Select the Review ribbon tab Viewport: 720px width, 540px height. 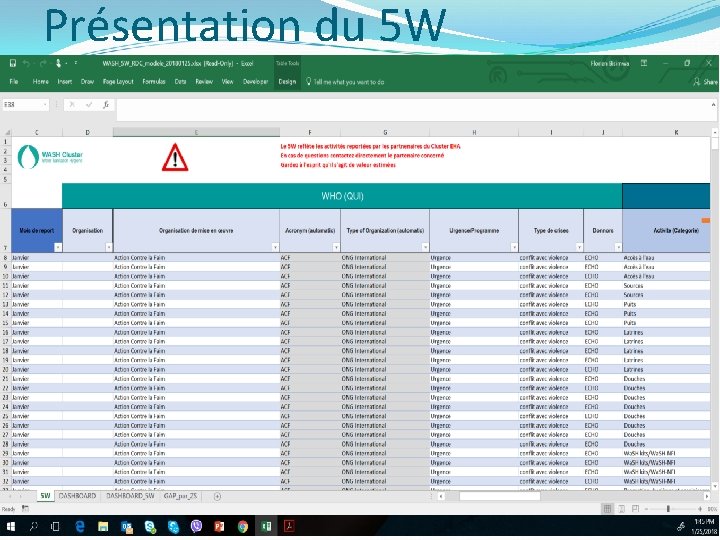pos(204,82)
